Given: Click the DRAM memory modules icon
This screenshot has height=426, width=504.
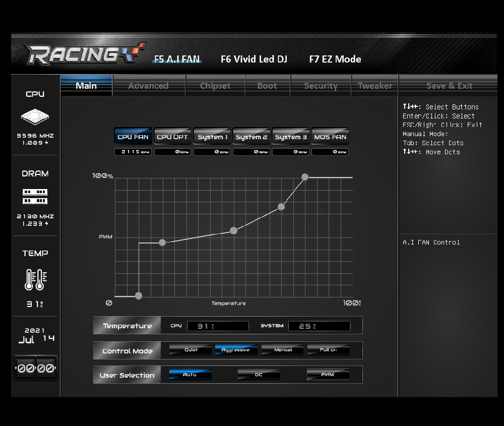Looking at the screenshot, I should pos(35,197).
